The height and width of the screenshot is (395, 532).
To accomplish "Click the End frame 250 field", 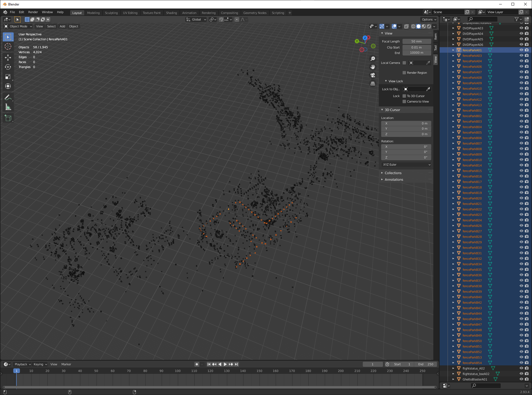I will click(426, 364).
